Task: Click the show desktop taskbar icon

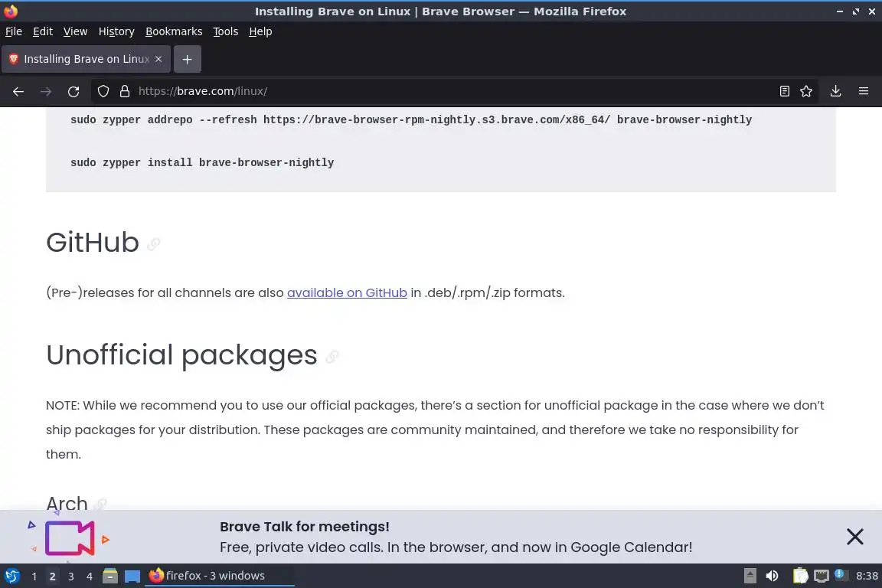Action: pyautogui.click(x=132, y=577)
